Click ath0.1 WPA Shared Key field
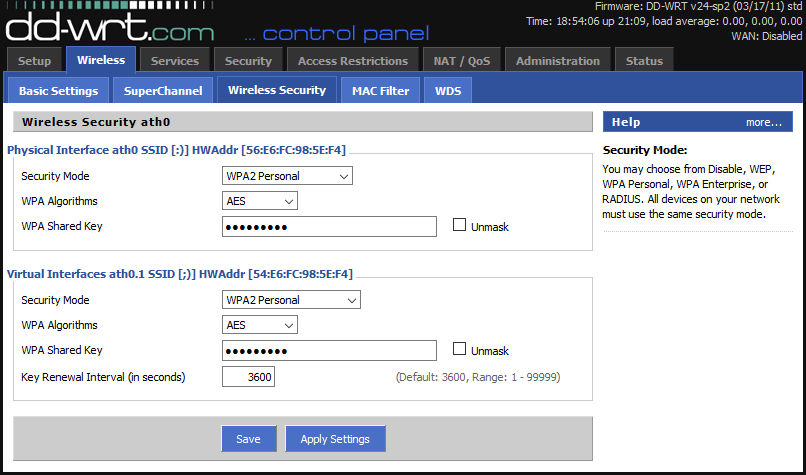The height and width of the screenshot is (475, 806). coord(329,351)
